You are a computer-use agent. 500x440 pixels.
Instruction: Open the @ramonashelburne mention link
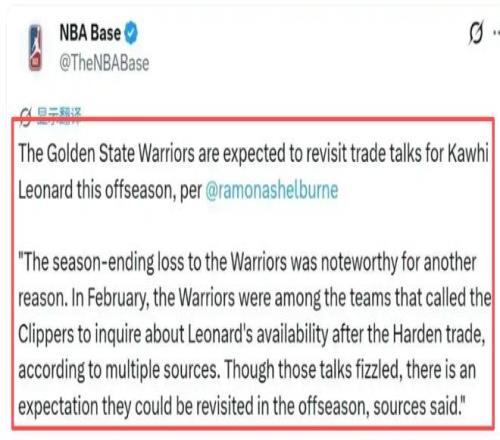[x=272, y=190]
